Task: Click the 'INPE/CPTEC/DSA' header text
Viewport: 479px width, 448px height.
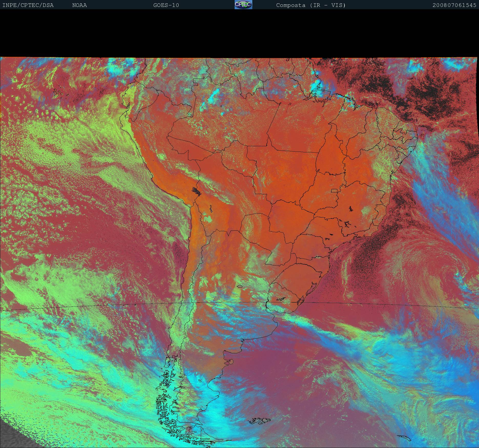Action: click(x=28, y=5)
